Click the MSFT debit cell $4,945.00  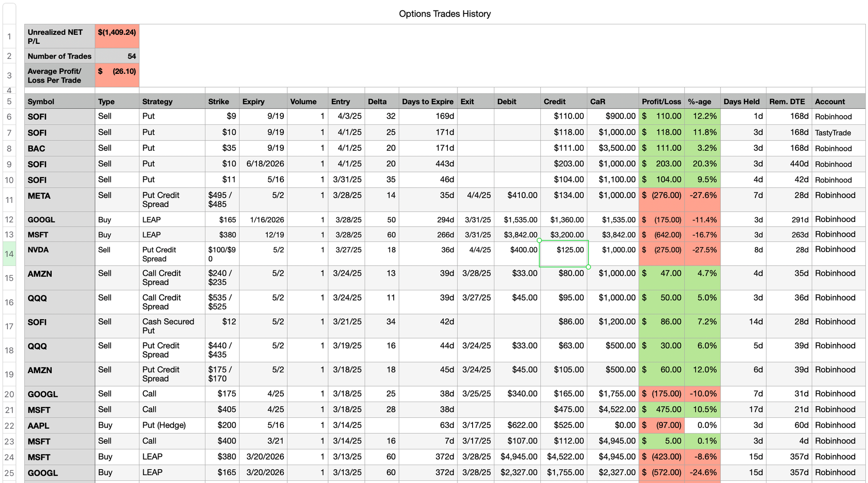click(x=517, y=457)
